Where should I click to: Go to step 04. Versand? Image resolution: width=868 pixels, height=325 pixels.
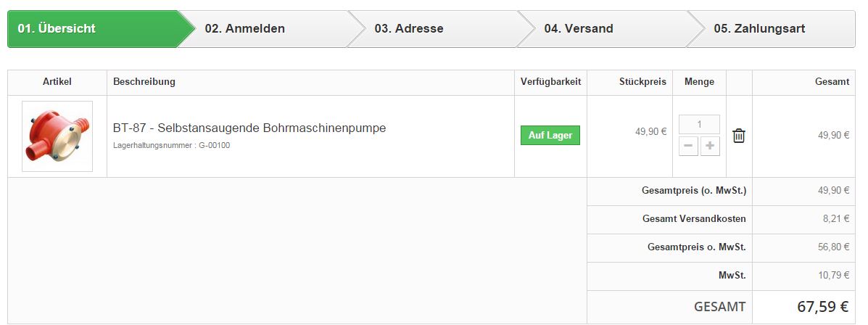[579, 29]
